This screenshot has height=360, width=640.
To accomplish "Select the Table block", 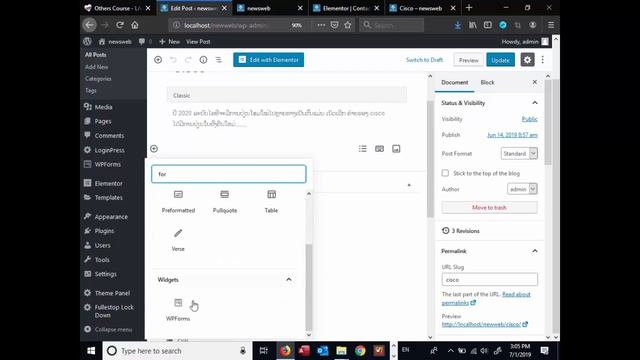I will pyautogui.click(x=271, y=202).
